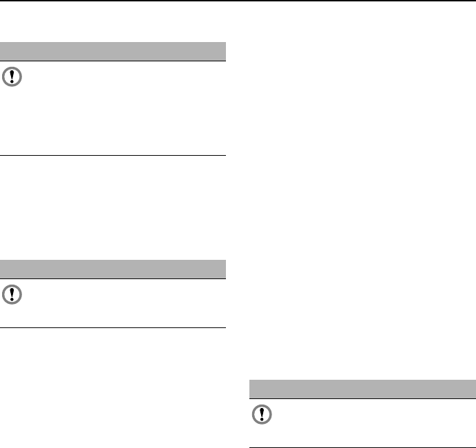Select the gray header bar of the topmost notice

[113, 52]
